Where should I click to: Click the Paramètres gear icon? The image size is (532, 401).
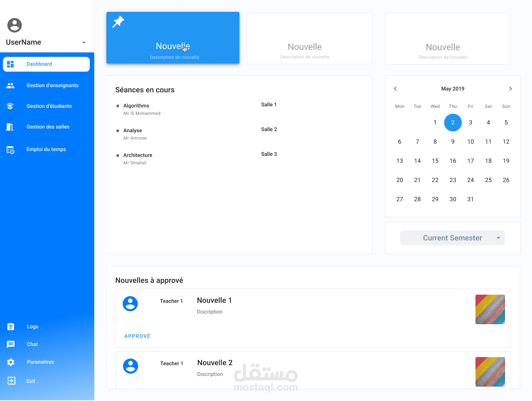coord(11,362)
